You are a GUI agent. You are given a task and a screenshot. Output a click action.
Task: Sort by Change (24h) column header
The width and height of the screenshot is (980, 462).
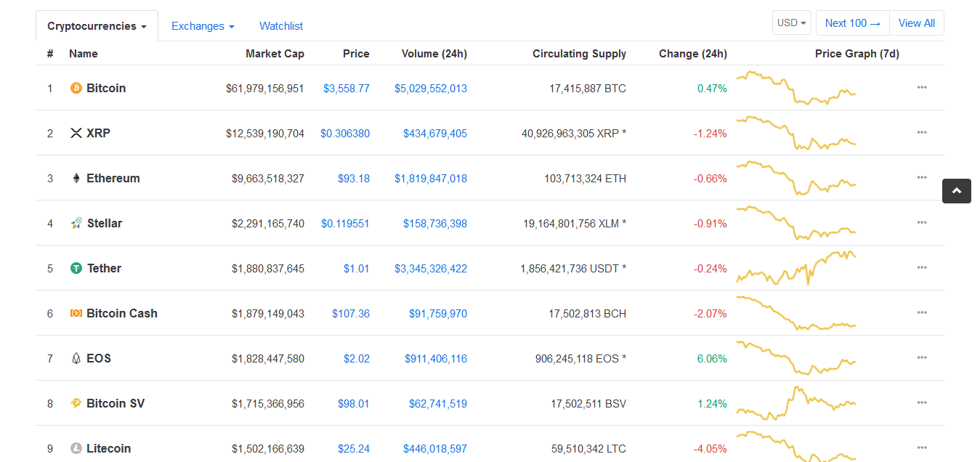(693, 54)
